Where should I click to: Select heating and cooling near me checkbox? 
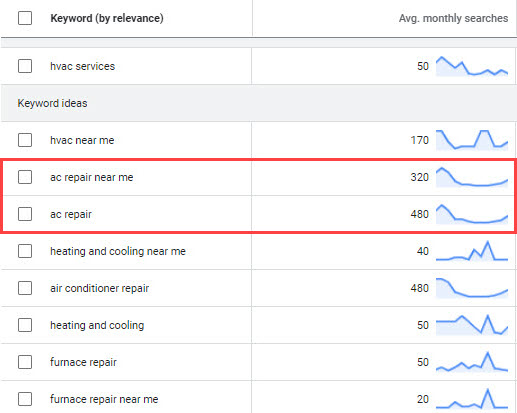[25, 251]
